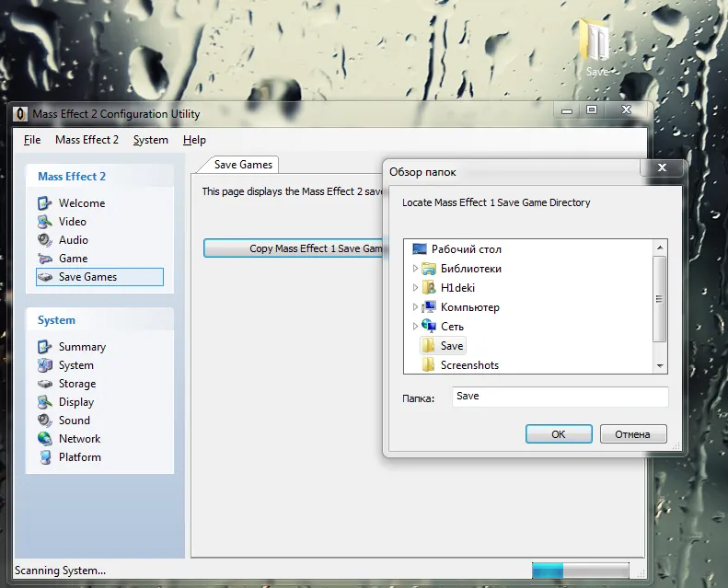
Task: Select the Audio entry text
Action: click(74, 240)
